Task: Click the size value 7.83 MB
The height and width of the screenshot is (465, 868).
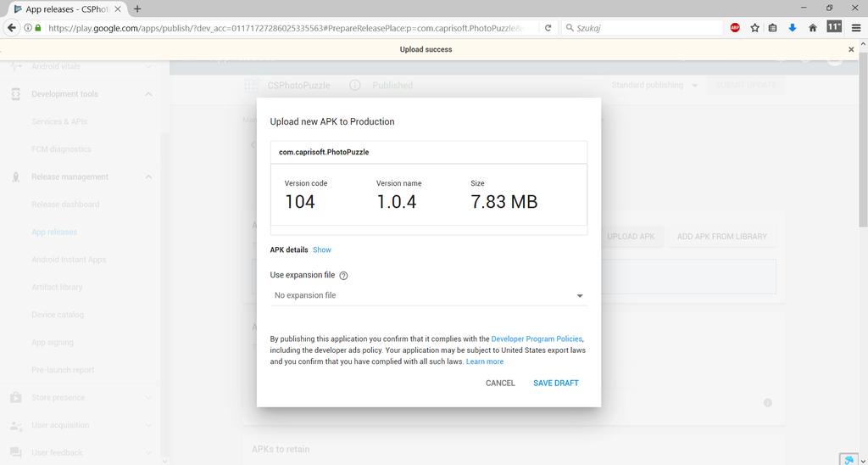Action: pyautogui.click(x=504, y=202)
